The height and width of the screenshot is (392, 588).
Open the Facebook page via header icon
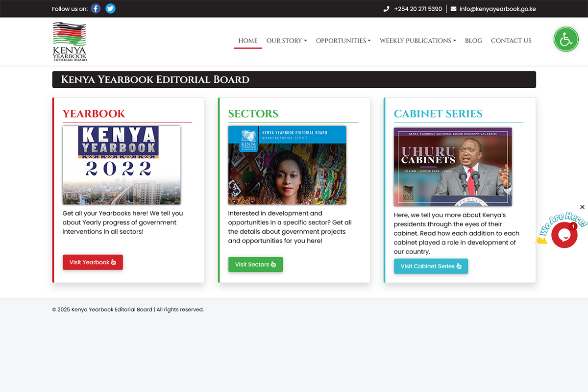(x=95, y=8)
